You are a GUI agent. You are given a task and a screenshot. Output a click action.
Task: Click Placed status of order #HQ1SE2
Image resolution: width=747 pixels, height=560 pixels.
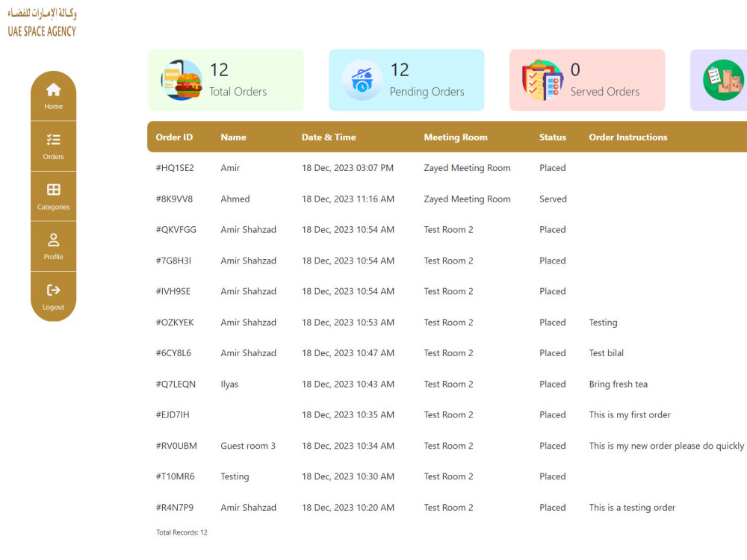point(553,168)
